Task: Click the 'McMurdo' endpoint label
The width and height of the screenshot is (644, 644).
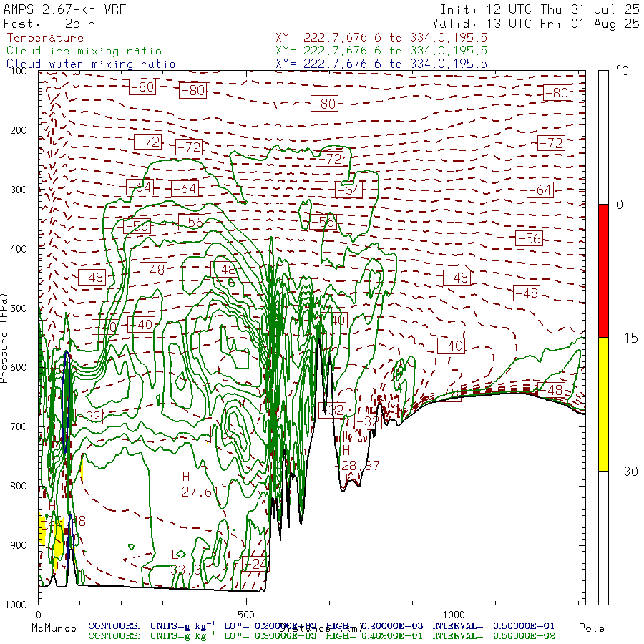Action: click(x=54, y=628)
